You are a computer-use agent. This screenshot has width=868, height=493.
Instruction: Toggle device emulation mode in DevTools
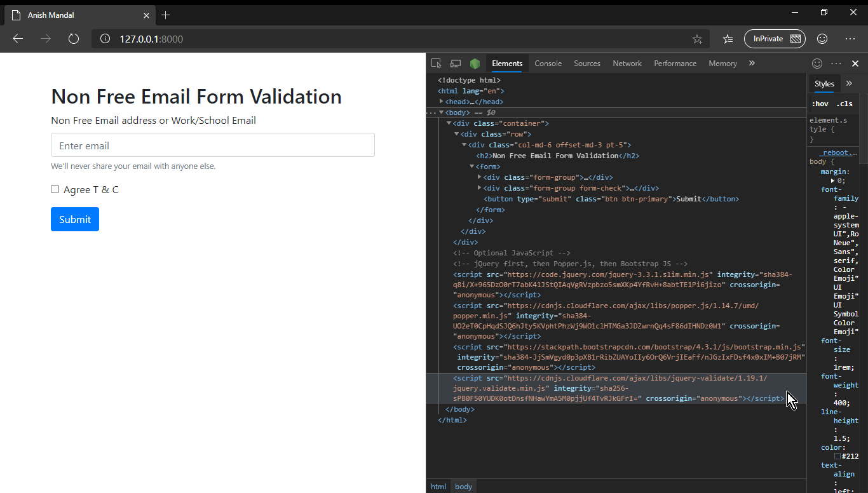tap(455, 63)
